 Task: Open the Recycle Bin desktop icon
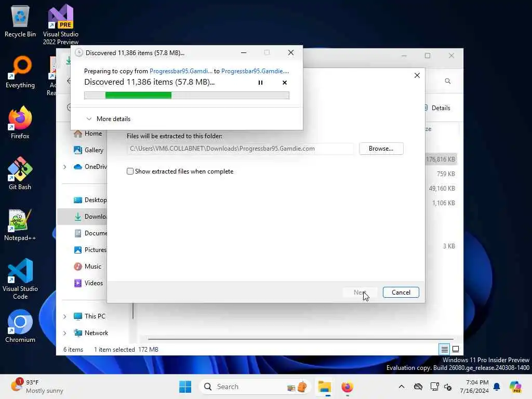20,21
